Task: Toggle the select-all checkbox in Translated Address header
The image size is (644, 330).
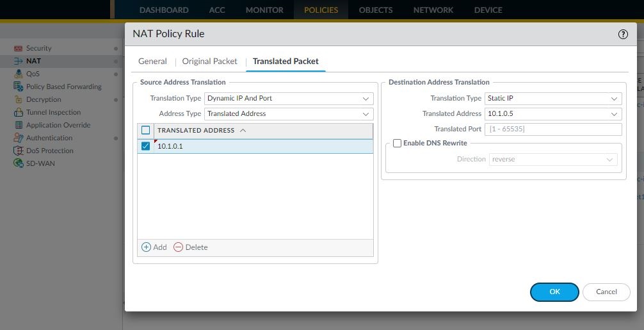Action: 146,130
